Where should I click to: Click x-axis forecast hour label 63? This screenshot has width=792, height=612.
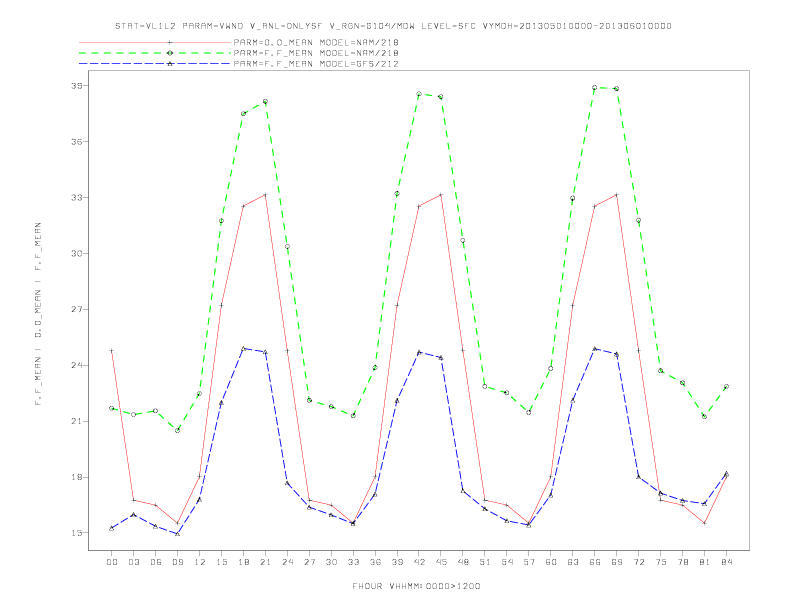pyautogui.click(x=573, y=562)
